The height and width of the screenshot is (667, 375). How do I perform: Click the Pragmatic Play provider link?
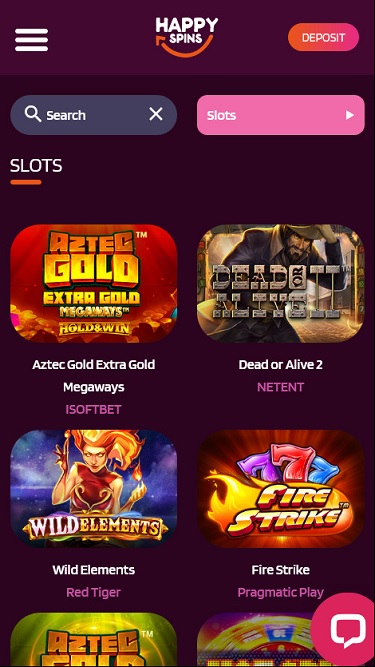click(281, 592)
